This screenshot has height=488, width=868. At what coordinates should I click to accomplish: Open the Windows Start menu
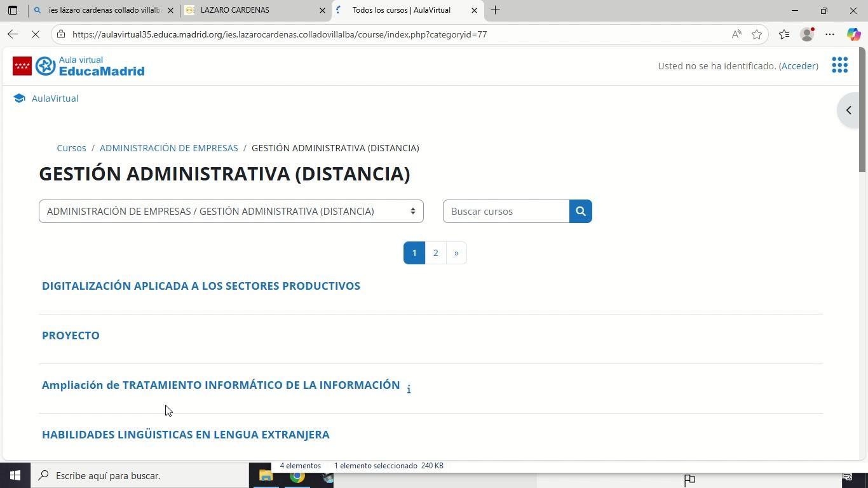pyautogui.click(x=15, y=475)
